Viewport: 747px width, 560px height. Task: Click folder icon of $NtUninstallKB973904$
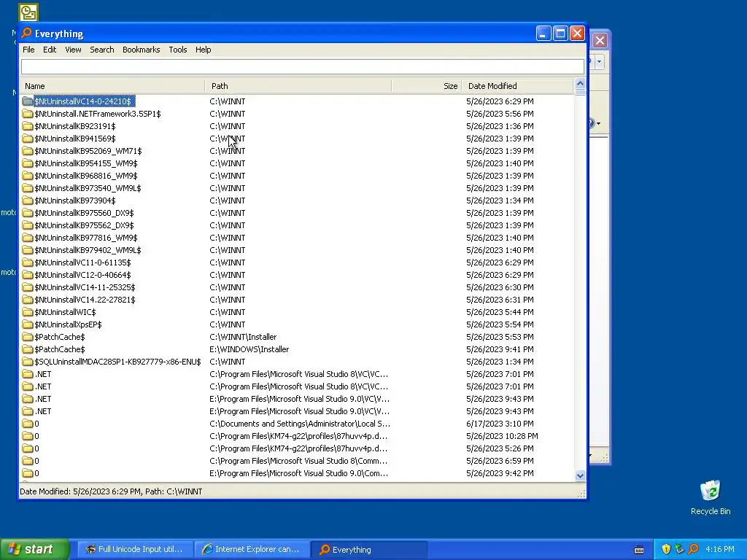(28, 201)
